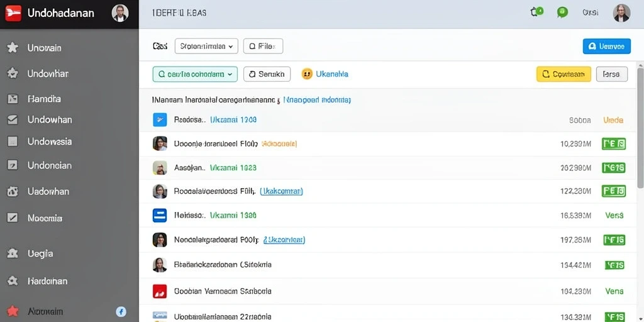Image resolution: width=644 pixels, height=322 pixels.
Task: Click the blue Uemvoe button
Action: pyautogui.click(x=607, y=47)
